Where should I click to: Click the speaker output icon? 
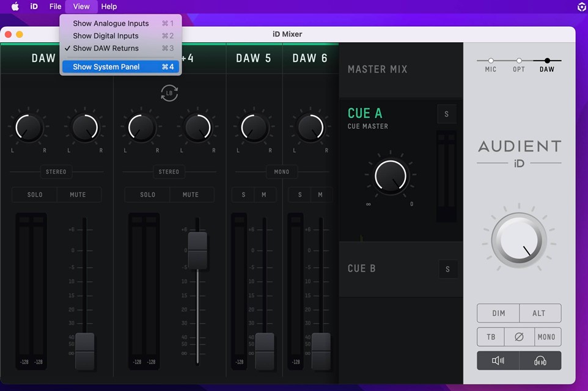pos(498,360)
